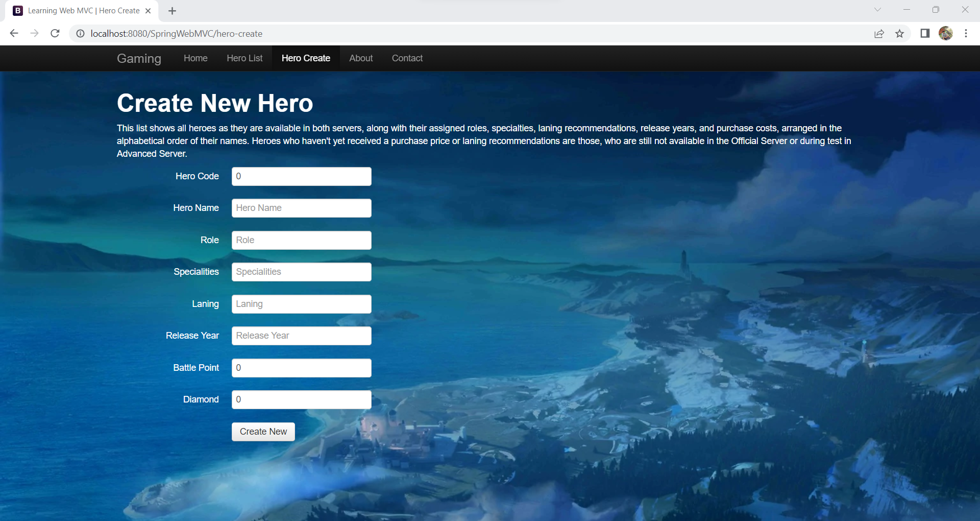This screenshot has height=521, width=980.
Task: Click the Specialities label
Action: [x=196, y=272]
